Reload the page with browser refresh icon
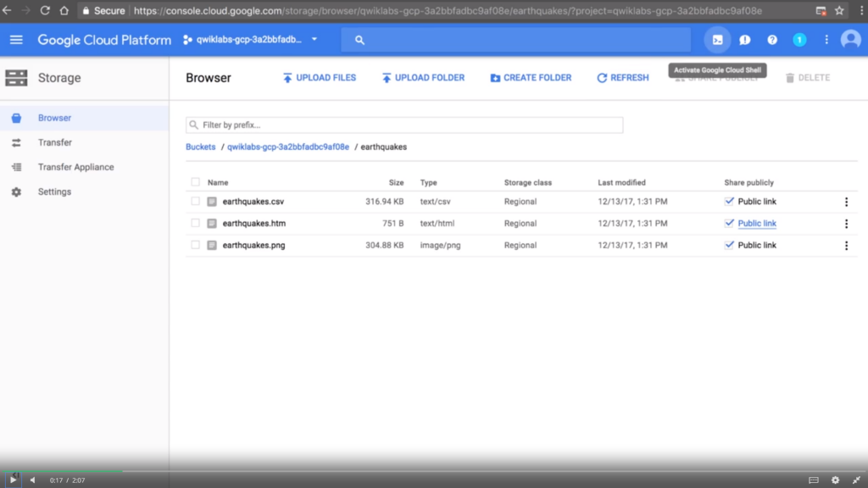Screen dimensions: 868x488 pos(45,10)
